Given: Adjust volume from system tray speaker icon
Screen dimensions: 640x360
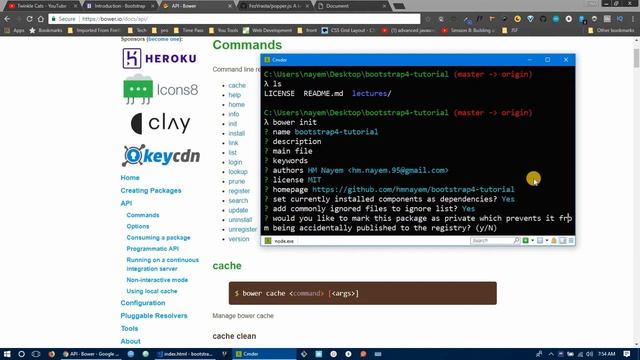Looking at the screenshot, I should click(589, 354).
